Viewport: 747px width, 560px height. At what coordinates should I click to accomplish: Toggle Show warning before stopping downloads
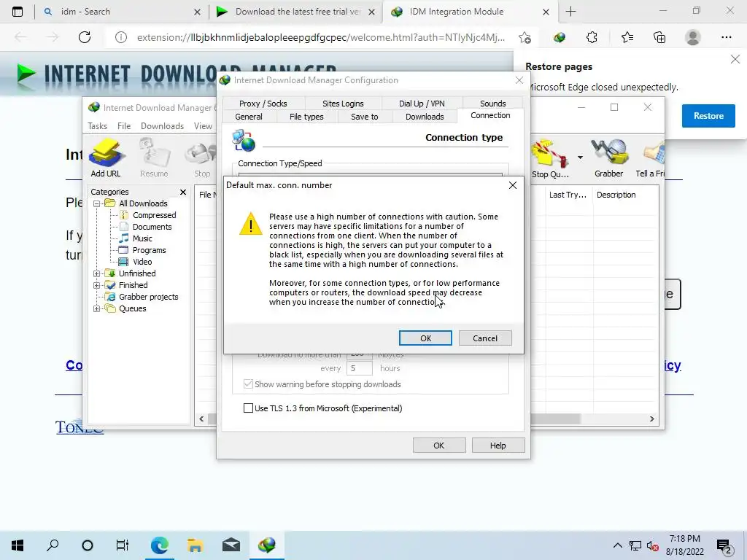[248, 384]
